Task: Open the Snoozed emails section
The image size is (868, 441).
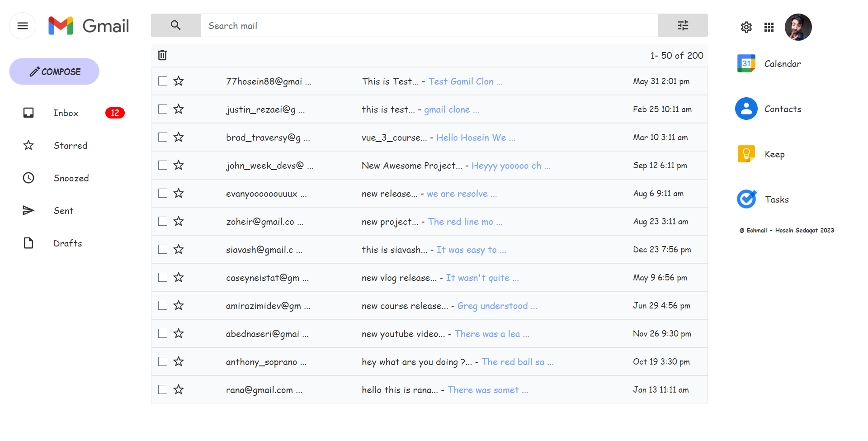Action: pos(71,178)
